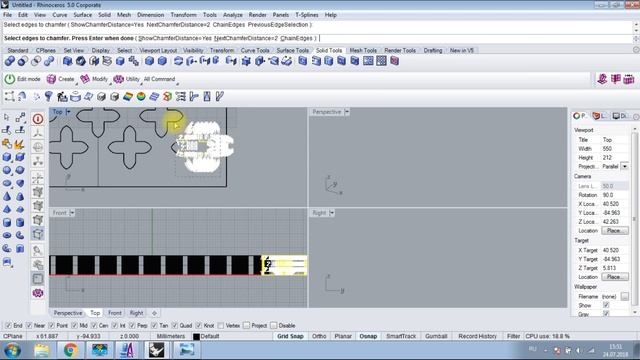Click the explode starburst icon in sidebar
Image resolution: width=640 pixels, height=360 pixels.
pos(20,144)
